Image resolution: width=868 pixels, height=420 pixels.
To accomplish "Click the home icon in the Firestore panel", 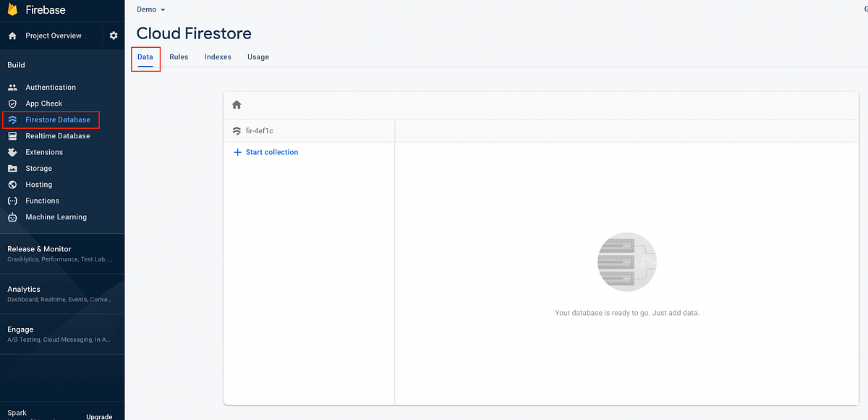I will (236, 104).
